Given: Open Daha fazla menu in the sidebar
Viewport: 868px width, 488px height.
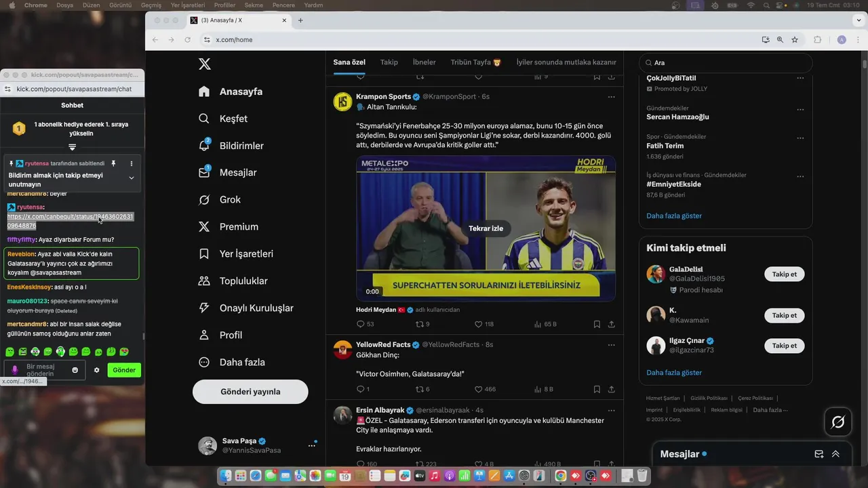Looking at the screenshot, I should (x=231, y=363).
